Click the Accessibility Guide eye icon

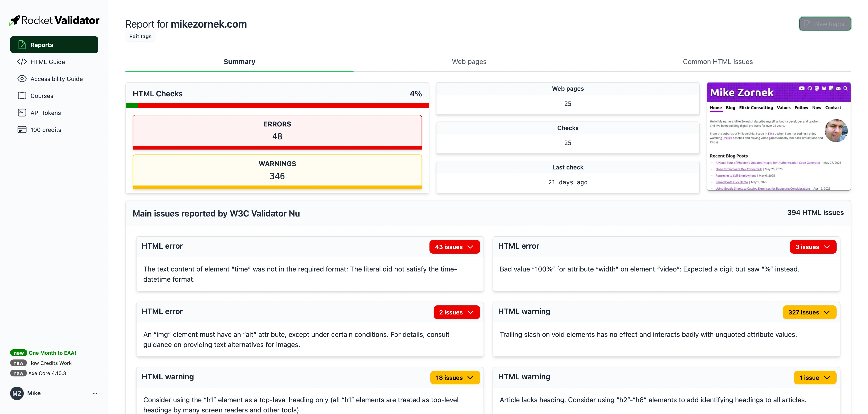(22, 79)
